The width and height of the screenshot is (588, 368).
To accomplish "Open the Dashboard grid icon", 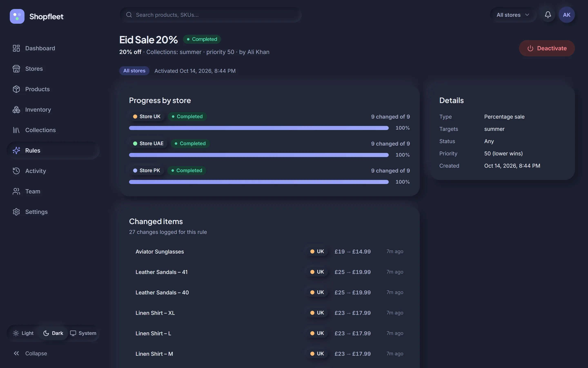I will [16, 48].
